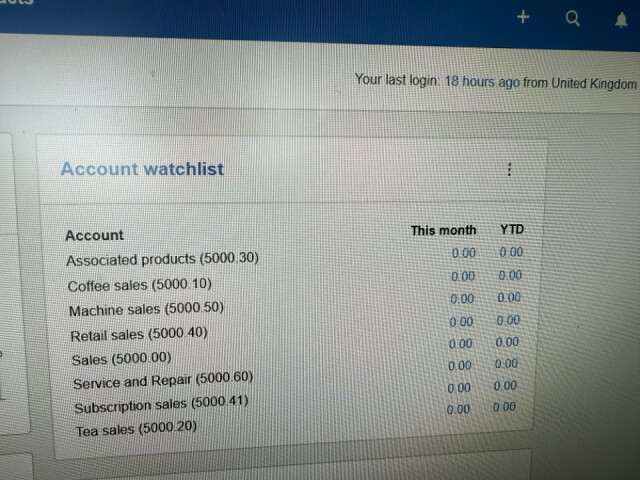Select Associated products (5000.30) account
This screenshot has height=480, width=640.
(162, 259)
